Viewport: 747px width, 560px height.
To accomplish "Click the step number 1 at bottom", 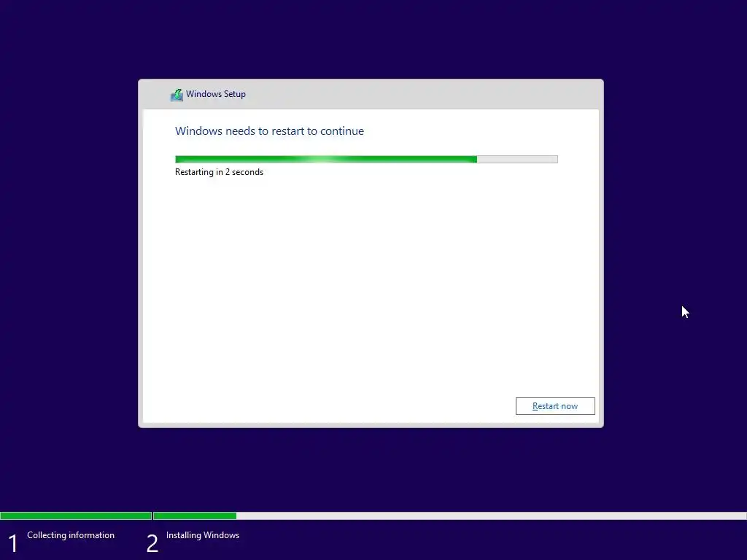I will pyautogui.click(x=13, y=543).
